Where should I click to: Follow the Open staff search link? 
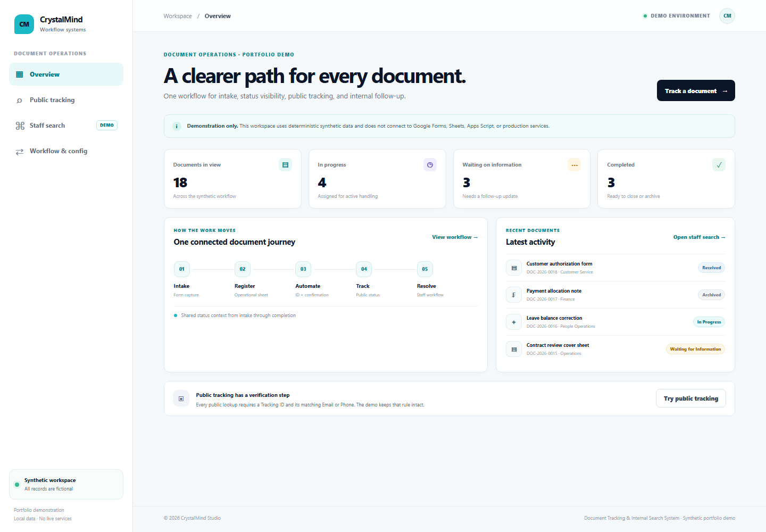(699, 237)
